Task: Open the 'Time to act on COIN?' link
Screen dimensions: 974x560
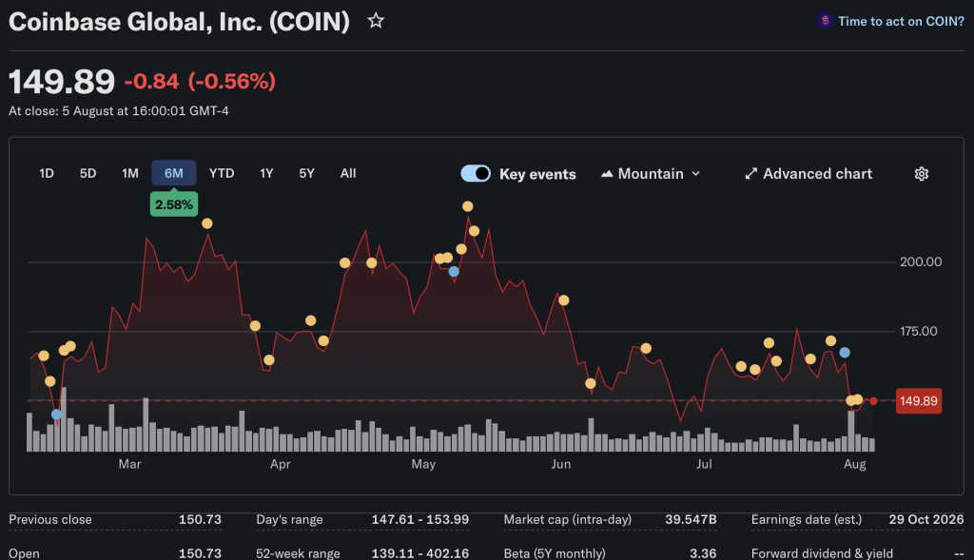Action: click(x=901, y=21)
